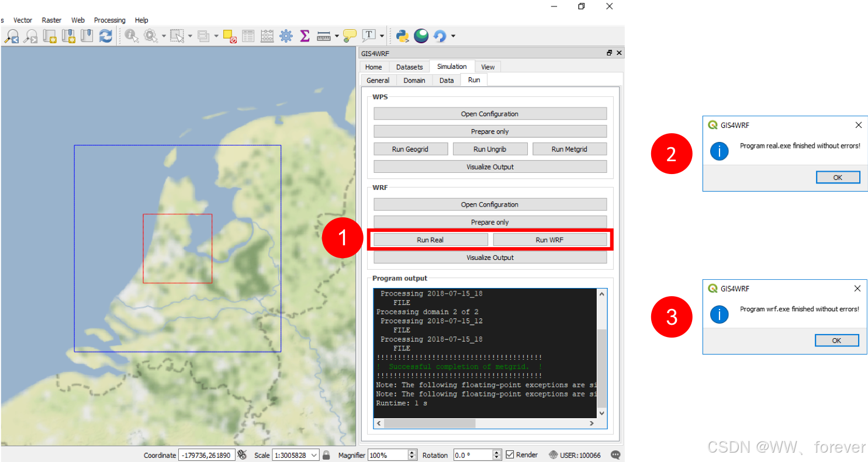Expand the Measure tool dropdown arrow
Image resolution: width=868 pixels, height=462 pixels.
click(337, 36)
